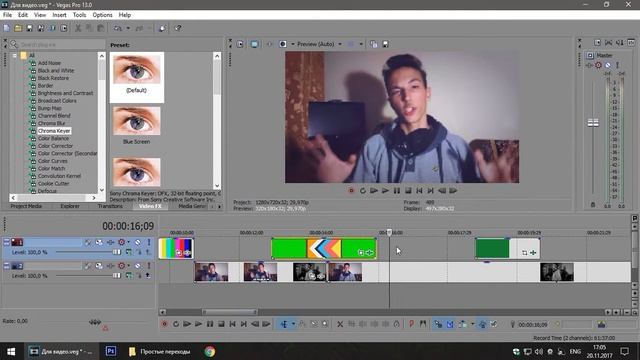Toggle automation settings on track 1
The image size is (640, 360).
click(x=121, y=242)
